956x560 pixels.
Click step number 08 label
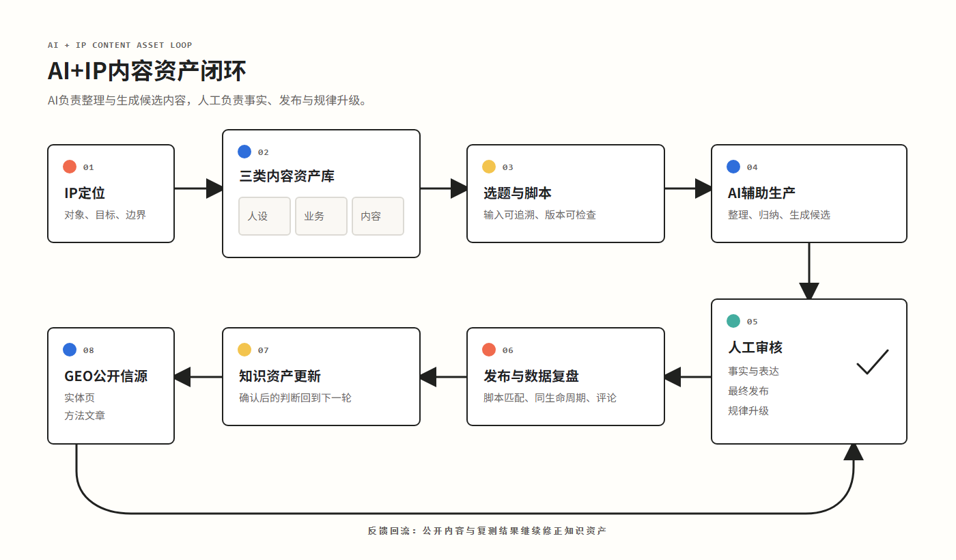89,350
